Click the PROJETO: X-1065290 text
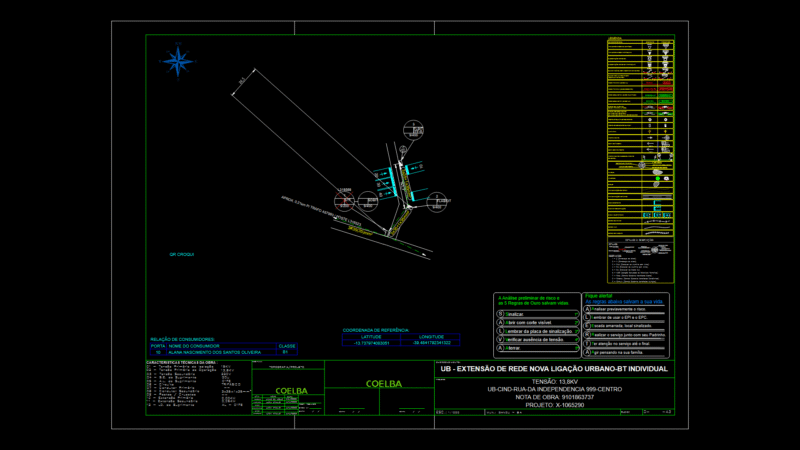 tap(555, 405)
